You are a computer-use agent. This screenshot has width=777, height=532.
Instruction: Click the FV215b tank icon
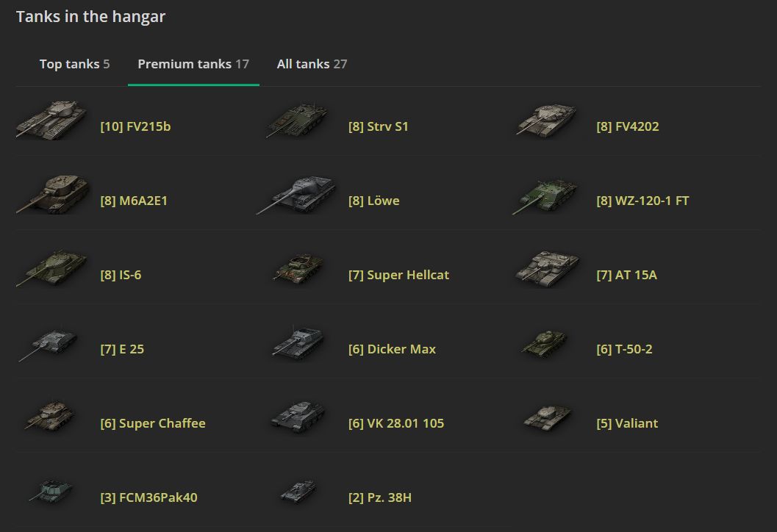(x=51, y=120)
